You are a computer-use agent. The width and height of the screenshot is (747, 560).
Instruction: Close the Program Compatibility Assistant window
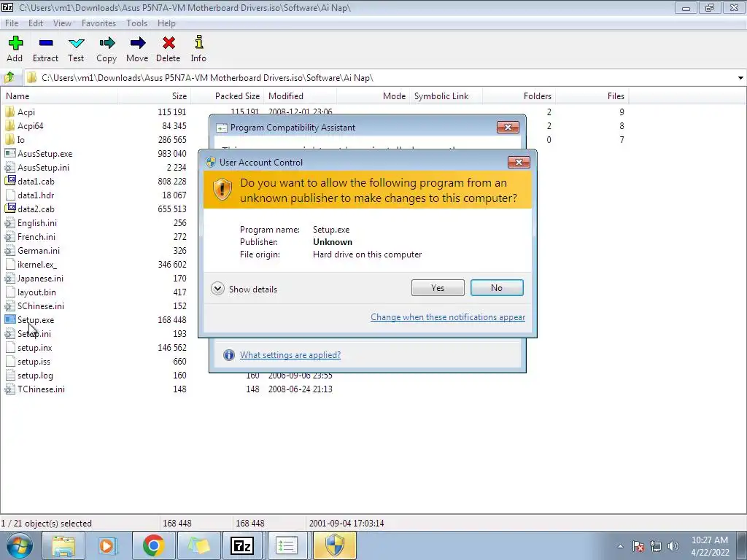[508, 127]
